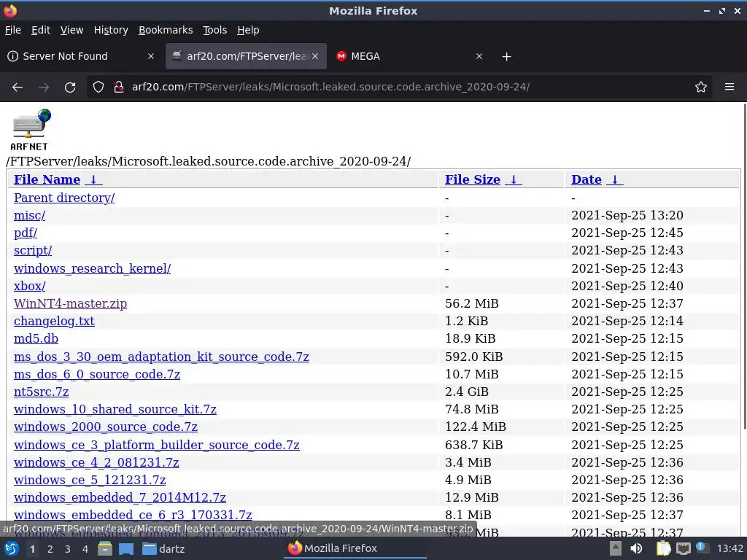Click the ARFNET server logo
The image size is (747, 560).
(x=31, y=130)
